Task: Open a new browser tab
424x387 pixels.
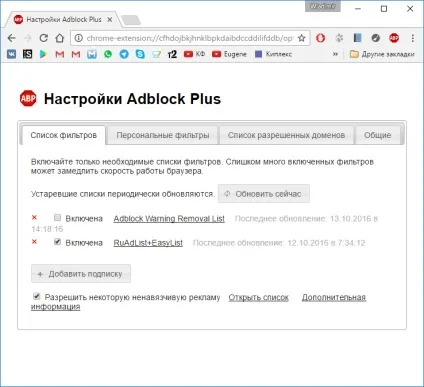Action: (131, 20)
